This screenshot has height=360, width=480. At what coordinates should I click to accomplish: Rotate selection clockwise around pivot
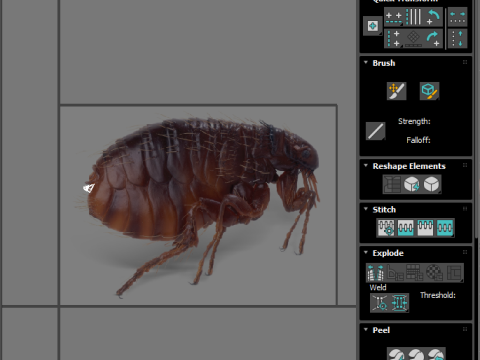coord(433,38)
